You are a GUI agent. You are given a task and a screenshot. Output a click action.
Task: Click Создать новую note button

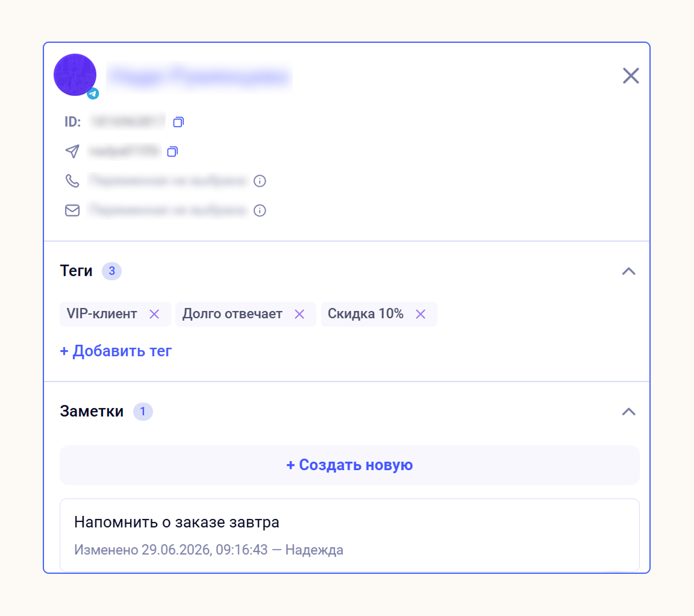tap(349, 465)
